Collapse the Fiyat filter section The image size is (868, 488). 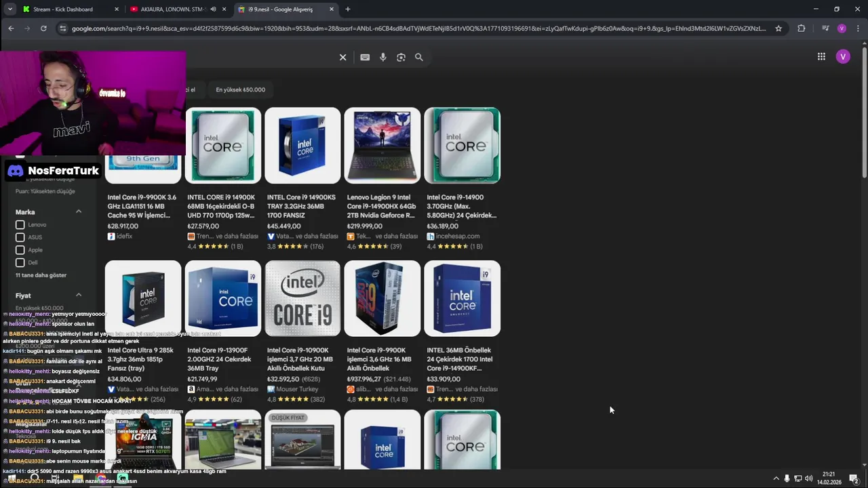[79, 296]
